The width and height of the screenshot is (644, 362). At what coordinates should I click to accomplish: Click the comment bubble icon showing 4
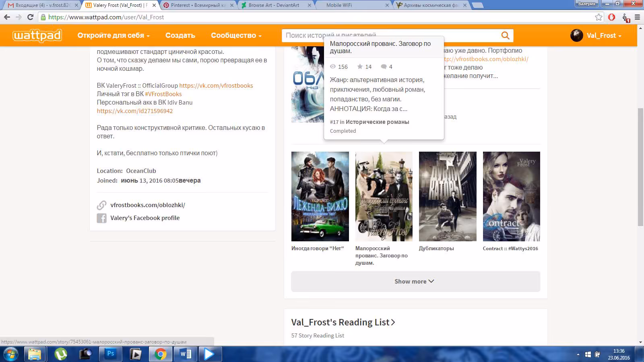pos(384,67)
